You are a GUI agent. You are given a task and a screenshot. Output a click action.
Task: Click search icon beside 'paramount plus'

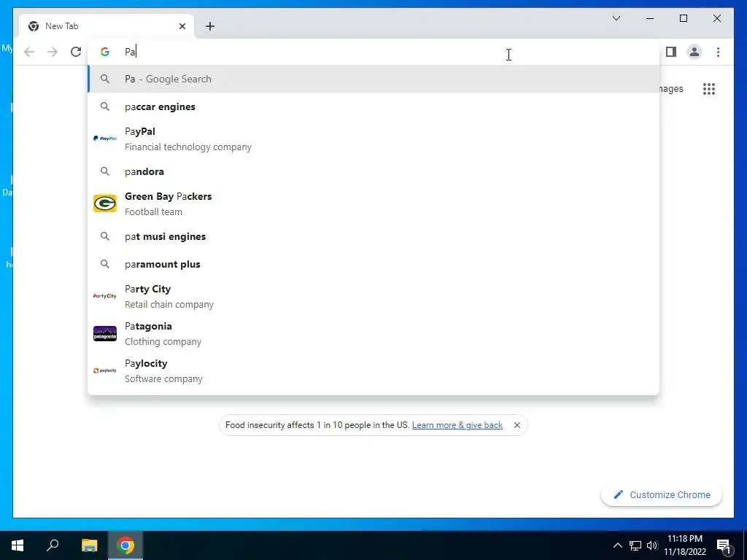[105, 264]
